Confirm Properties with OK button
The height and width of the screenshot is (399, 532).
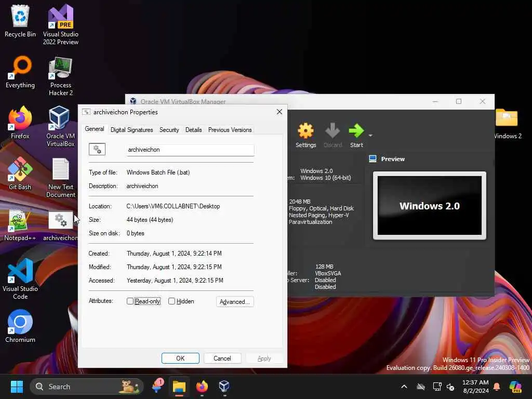(180, 358)
